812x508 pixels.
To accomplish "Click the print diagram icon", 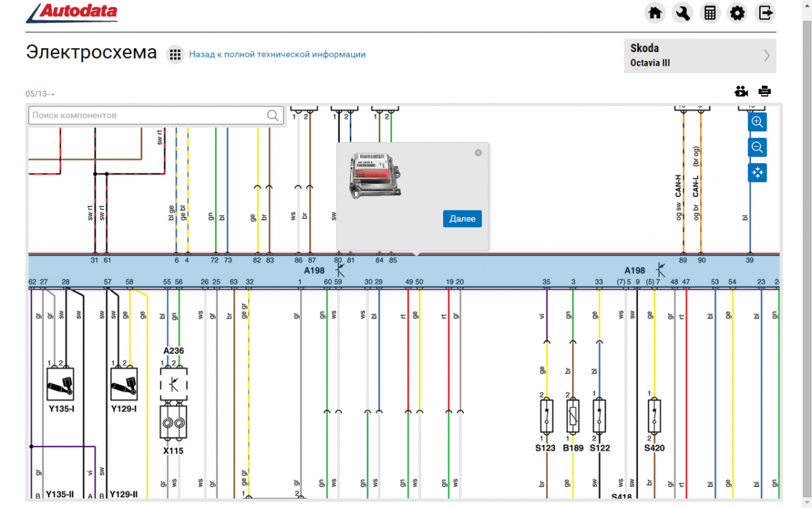I will (765, 92).
